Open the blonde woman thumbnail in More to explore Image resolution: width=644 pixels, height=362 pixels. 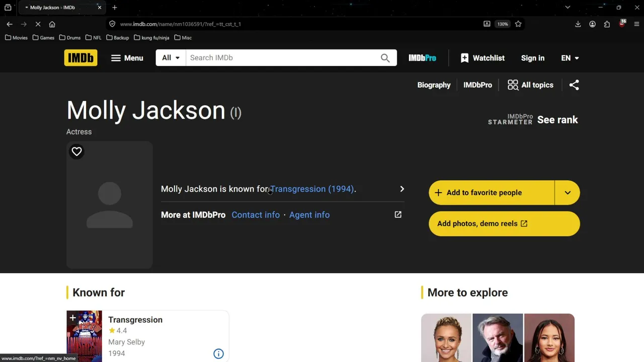(446, 338)
